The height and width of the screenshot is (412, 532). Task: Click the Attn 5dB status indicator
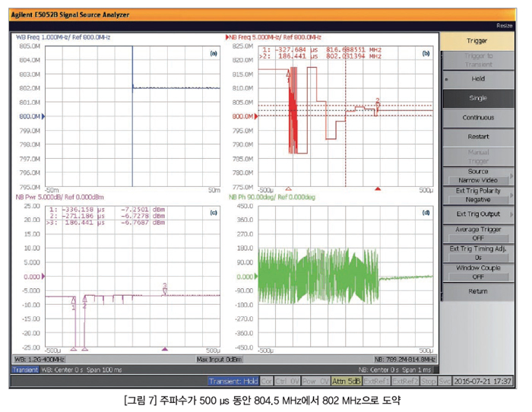(346, 382)
